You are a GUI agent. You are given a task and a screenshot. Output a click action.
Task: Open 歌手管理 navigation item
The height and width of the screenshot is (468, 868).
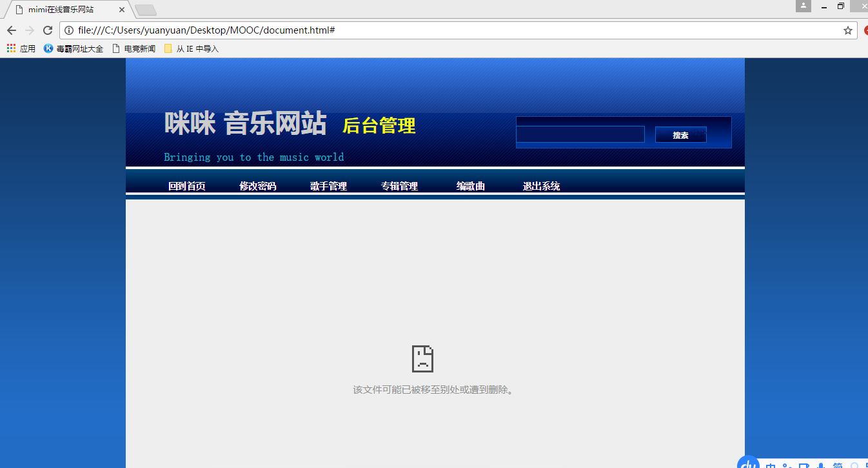tap(329, 186)
